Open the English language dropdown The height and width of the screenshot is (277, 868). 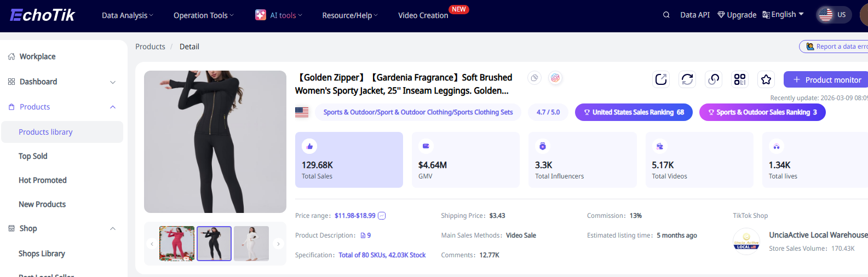[783, 15]
